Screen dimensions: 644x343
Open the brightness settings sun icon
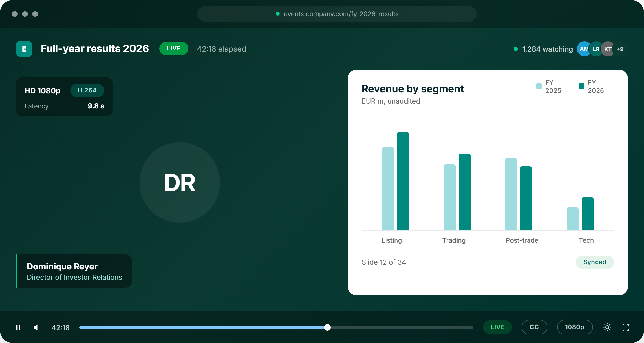tap(607, 327)
